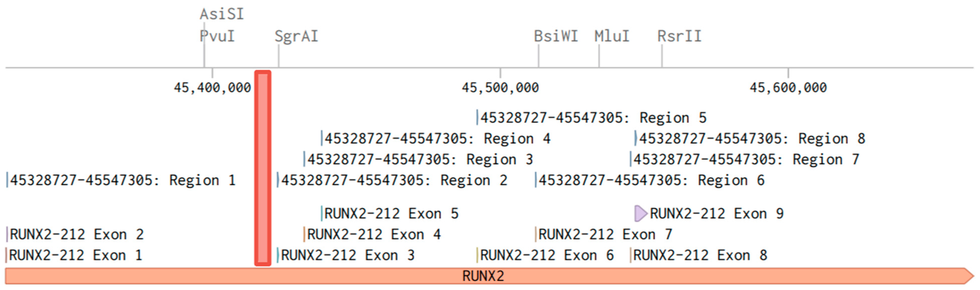Click RUNX2-212 Exon 3 feature
The height and width of the screenshot is (290, 980).
coord(347,255)
